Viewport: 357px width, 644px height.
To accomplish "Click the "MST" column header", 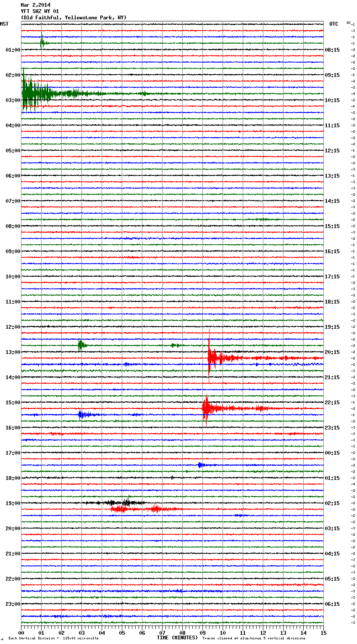I will 4,24.
